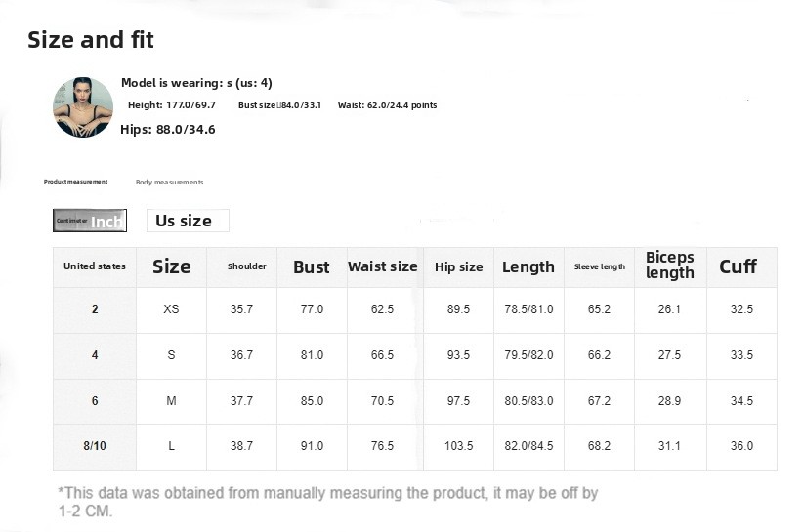Open the Body measurements tab
The height and width of the screenshot is (532, 802).
click(x=170, y=183)
